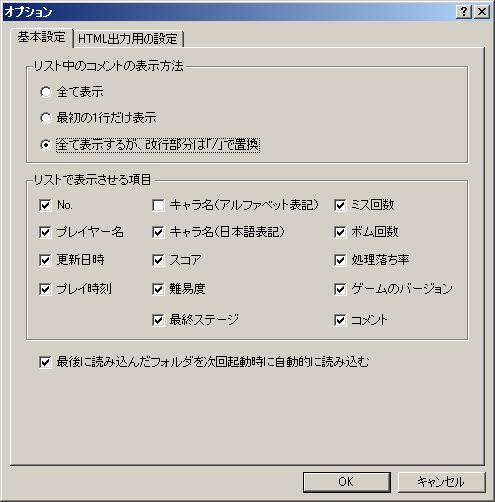Toggle the スコア checkbox
The height and width of the screenshot is (502, 495).
[158, 260]
